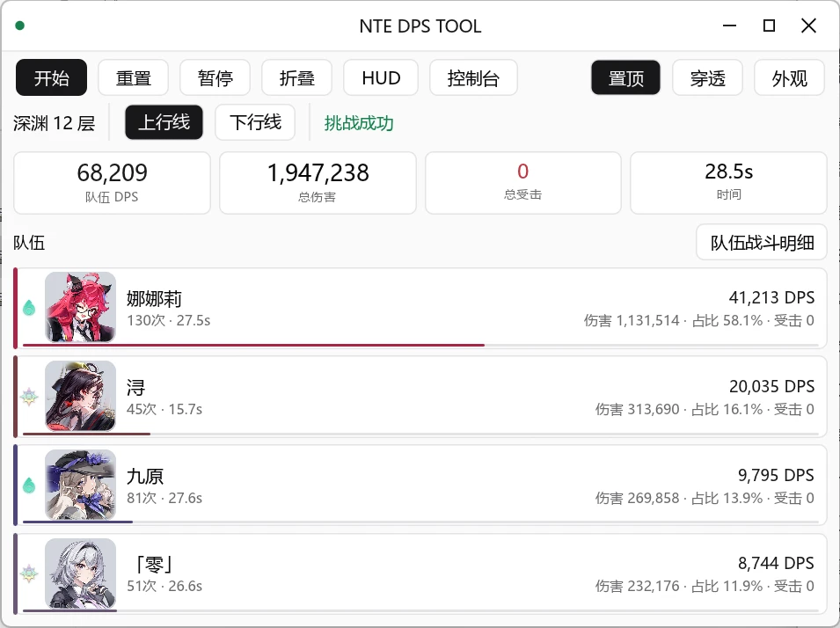
Task: Click the 51次 · 26.6s text
Action: coord(164,586)
